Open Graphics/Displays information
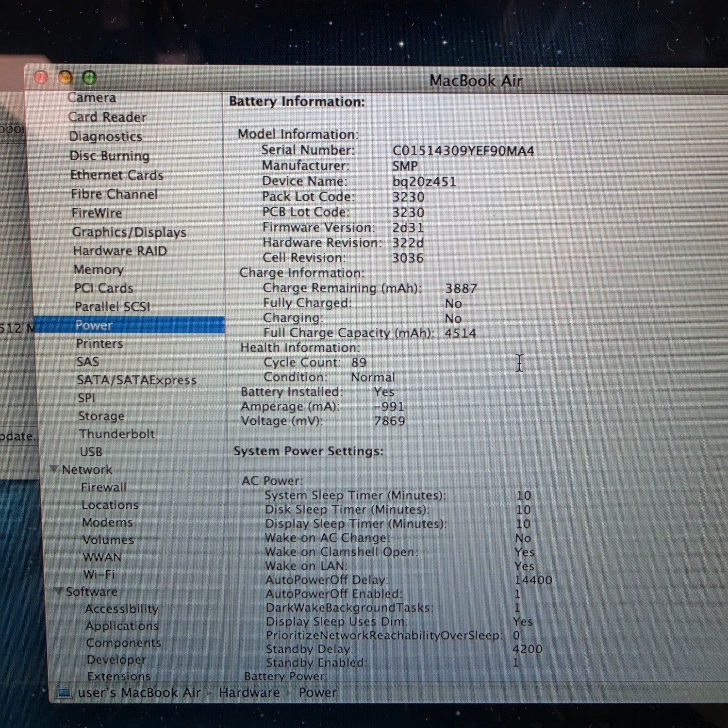The width and height of the screenshot is (728, 728). pyautogui.click(x=130, y=232)
